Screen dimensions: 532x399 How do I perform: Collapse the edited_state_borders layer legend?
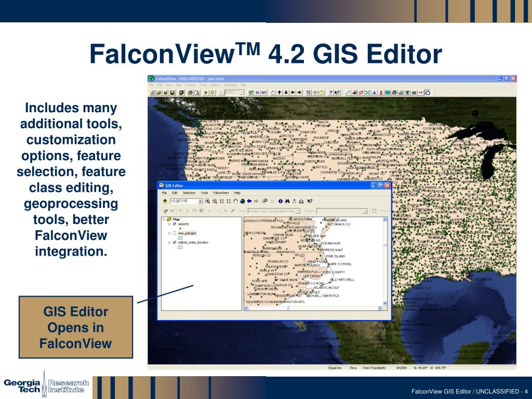(169, 242)
